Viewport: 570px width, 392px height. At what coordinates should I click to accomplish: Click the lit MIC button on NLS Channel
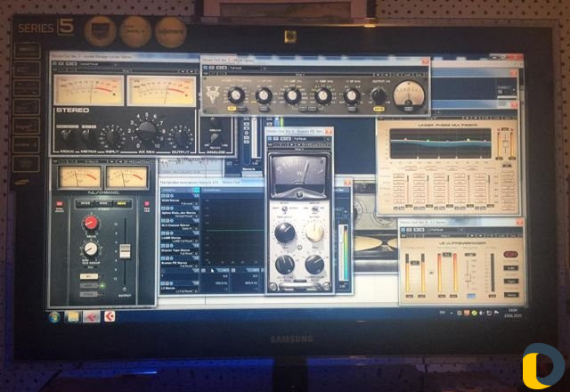coord(89,276)
